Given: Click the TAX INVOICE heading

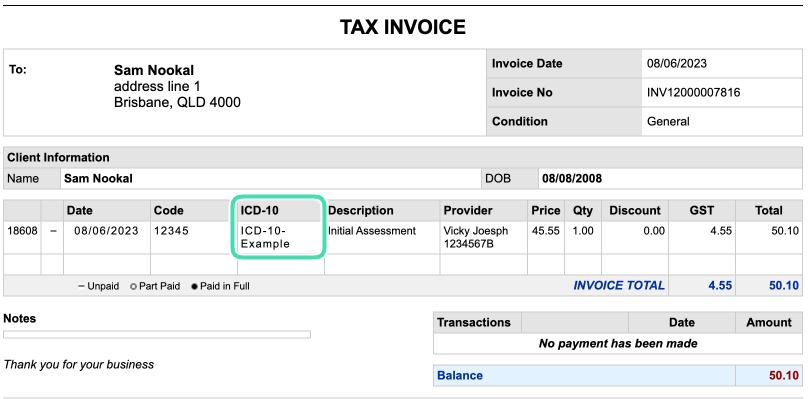Looking at the screenshot, I should pos(402,27).
